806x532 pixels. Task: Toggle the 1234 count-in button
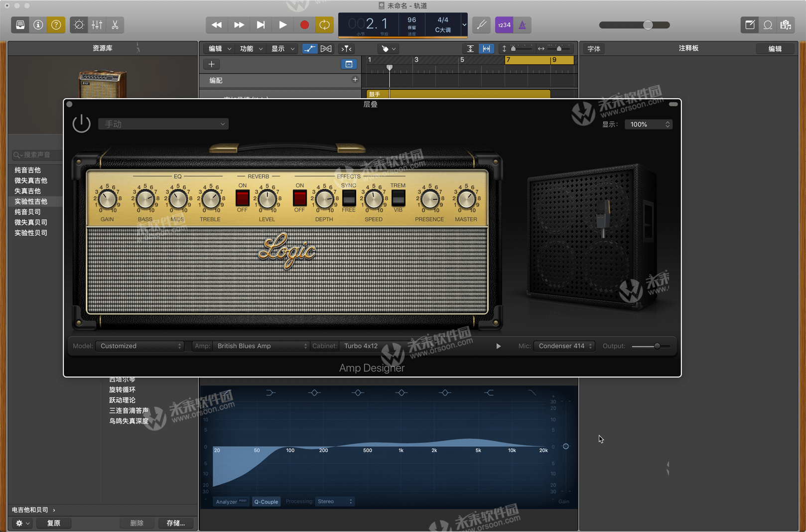click(504, 25)
